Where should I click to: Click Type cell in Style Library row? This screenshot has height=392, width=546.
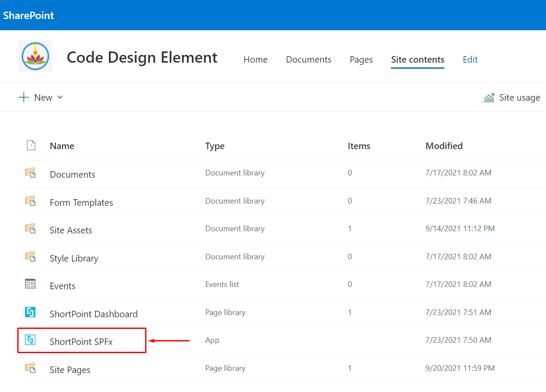click(x=235, y=257)
